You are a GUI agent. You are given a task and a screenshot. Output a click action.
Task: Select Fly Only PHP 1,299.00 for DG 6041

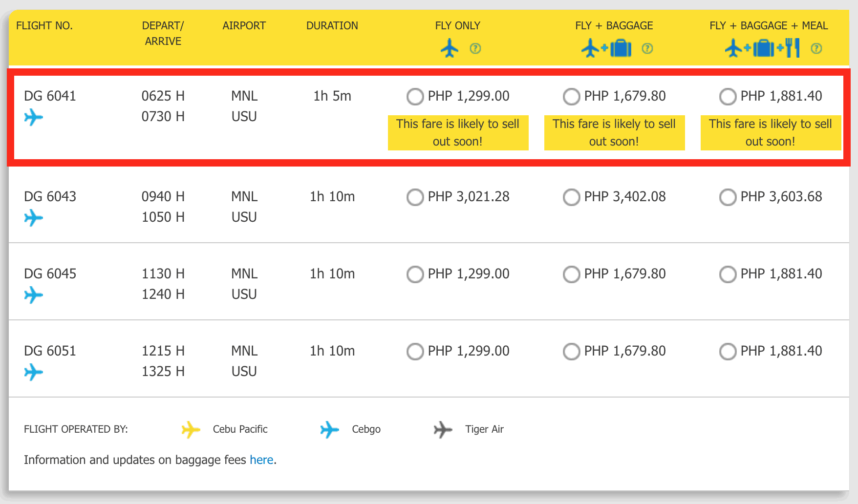tap(415, 97)
